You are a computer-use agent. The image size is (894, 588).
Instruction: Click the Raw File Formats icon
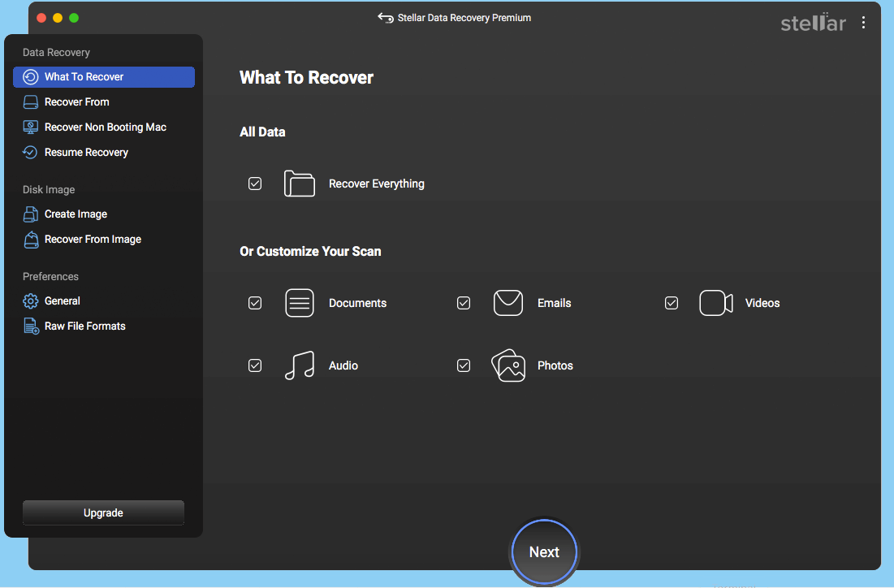tap(32, 326)
